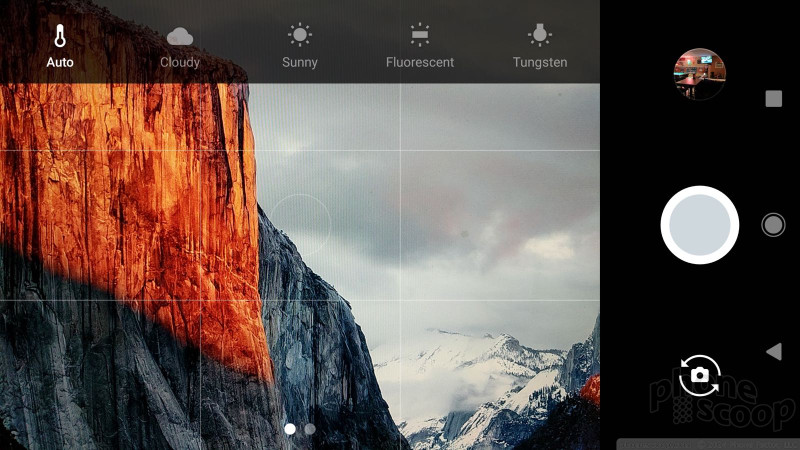Click the Fluorescent label text

[419, 62]
